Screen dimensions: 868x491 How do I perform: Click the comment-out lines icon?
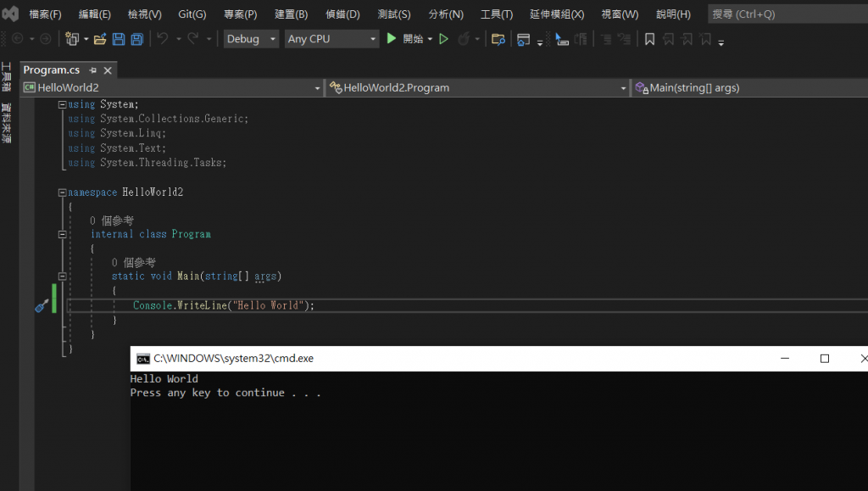click(x=581, y=39)
